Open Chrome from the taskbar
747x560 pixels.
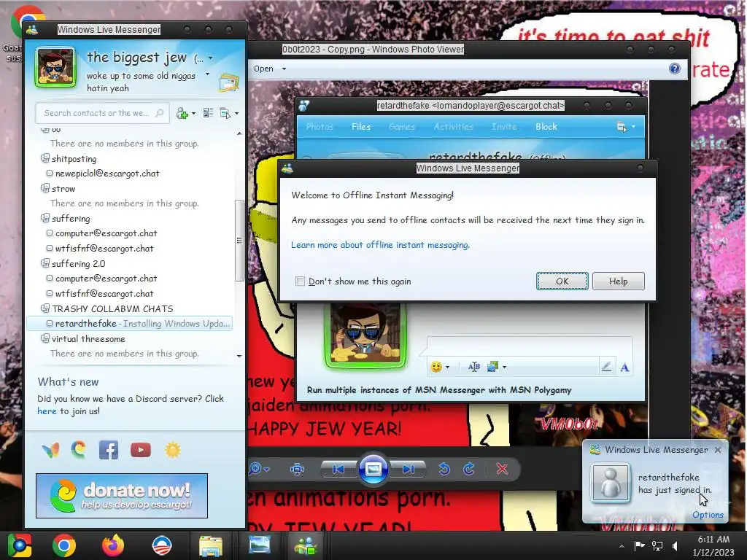(64, 545)
